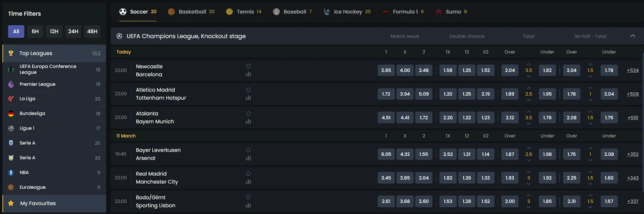Switch to the Soccer tab
The image size is (644, 214).
point(138,12)
